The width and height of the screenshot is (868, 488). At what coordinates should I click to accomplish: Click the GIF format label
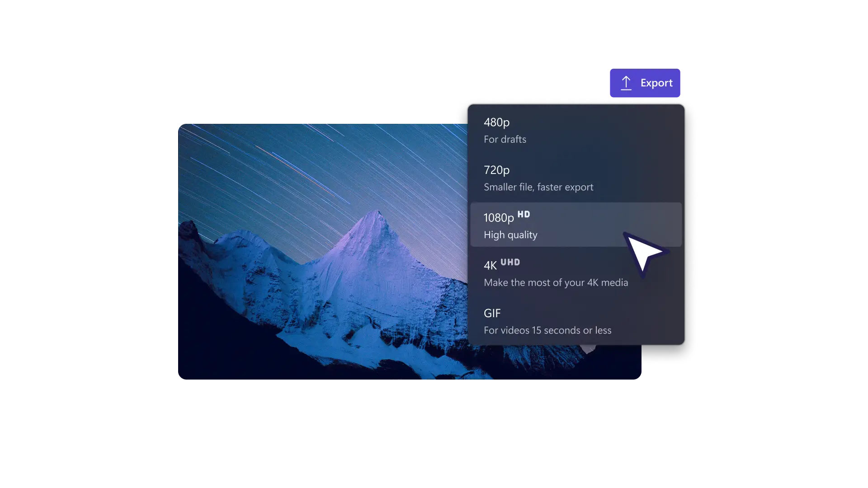(x=492, y=313)
